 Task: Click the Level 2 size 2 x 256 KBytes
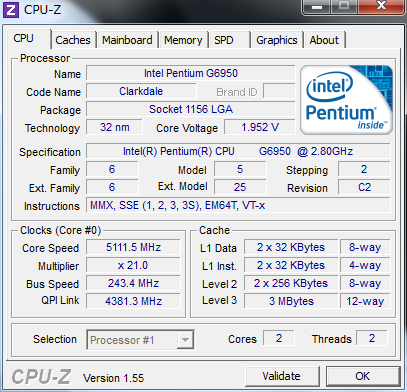click(291, 283)
